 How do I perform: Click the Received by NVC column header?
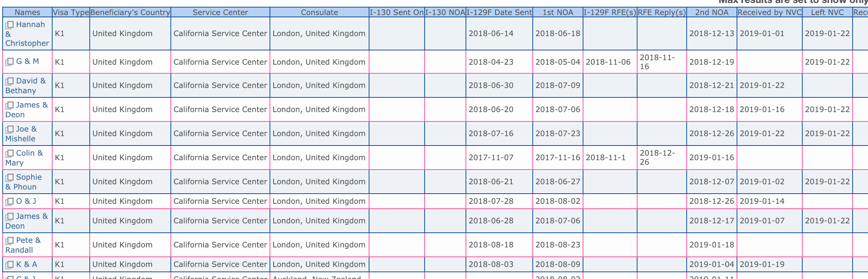(770, 12)
